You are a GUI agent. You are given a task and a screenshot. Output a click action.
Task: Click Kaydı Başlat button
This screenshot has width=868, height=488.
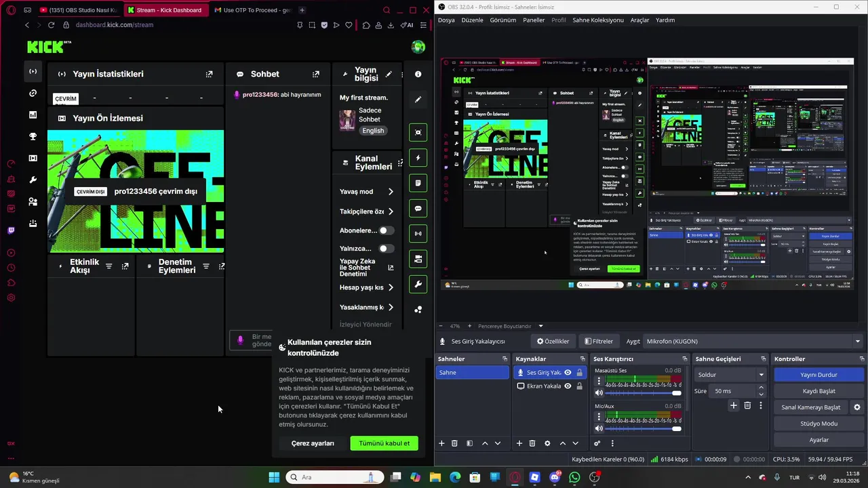point(818,391)
